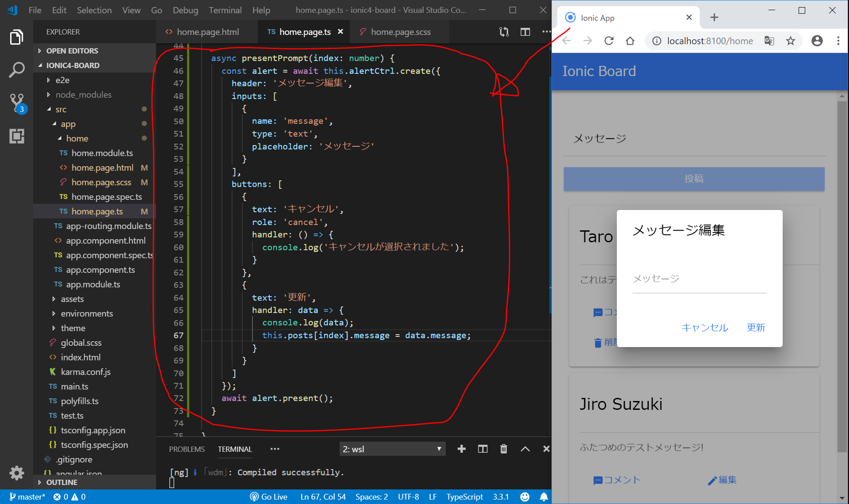The image size is (849, 504).
Task: Open the Extensions view icon
Action: (16, 136)
